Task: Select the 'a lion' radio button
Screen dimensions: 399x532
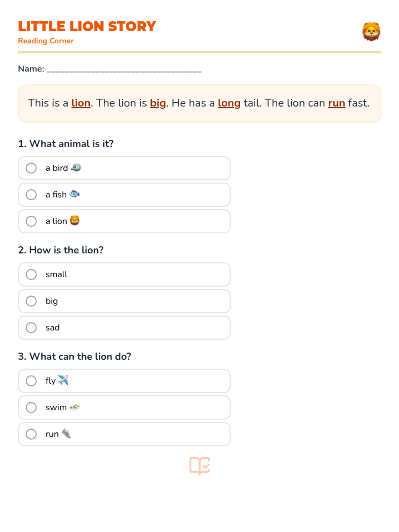Action: point(31,221)
